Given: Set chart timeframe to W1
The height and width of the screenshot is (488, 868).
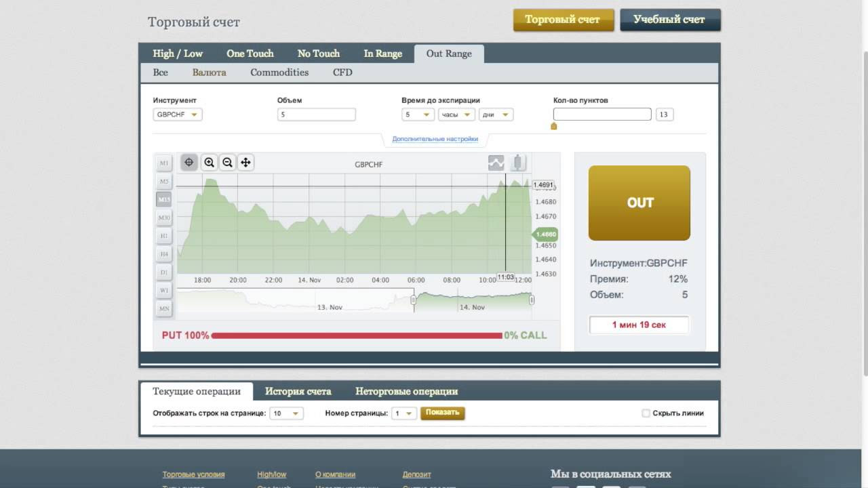Looking at the screenshot, I should [x=164, y=290].
